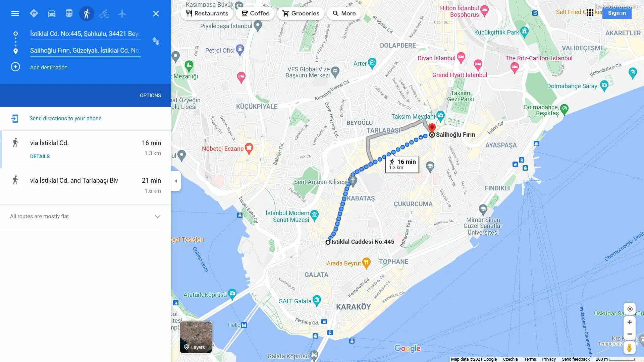Screen dimensions: 644x362
Task: Select the flights mode icon
Action: pos(122,13)
